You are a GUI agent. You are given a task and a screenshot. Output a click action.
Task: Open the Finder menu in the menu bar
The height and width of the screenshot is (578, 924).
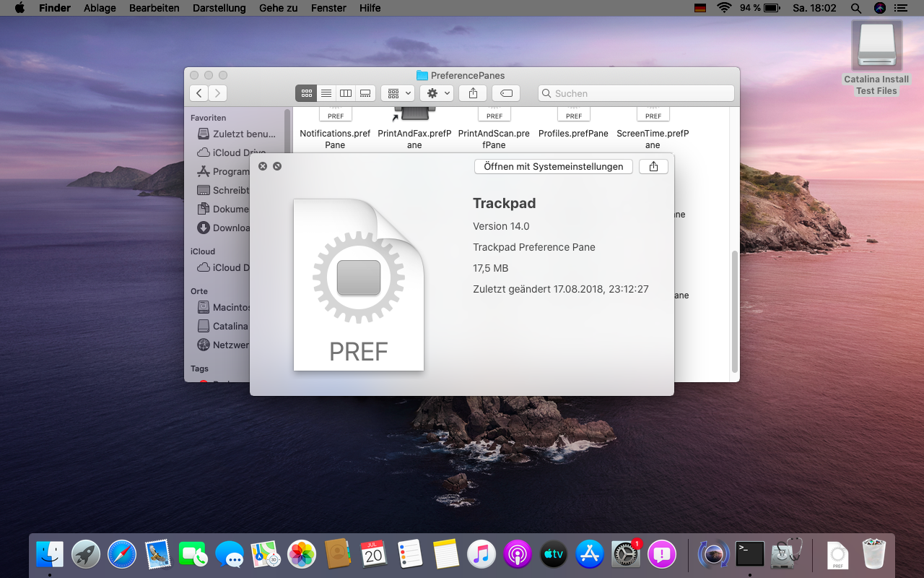click(55, 8)
